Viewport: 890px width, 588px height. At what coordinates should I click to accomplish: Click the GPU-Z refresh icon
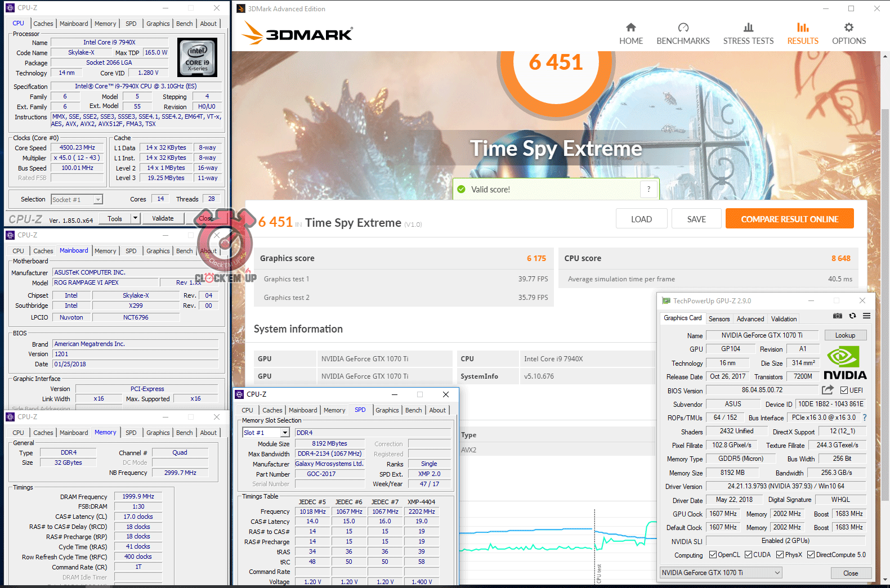pyautogui.click(x=852, y=316)
